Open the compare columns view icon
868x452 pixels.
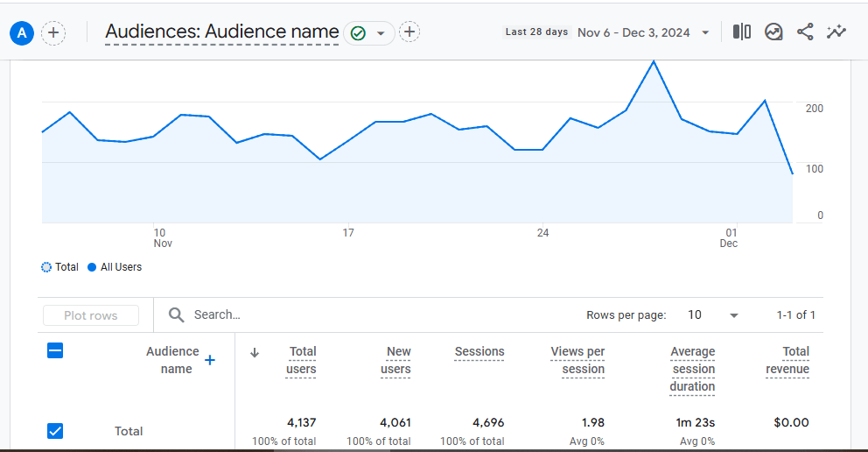pyautogui.click(x=742, y=32)
